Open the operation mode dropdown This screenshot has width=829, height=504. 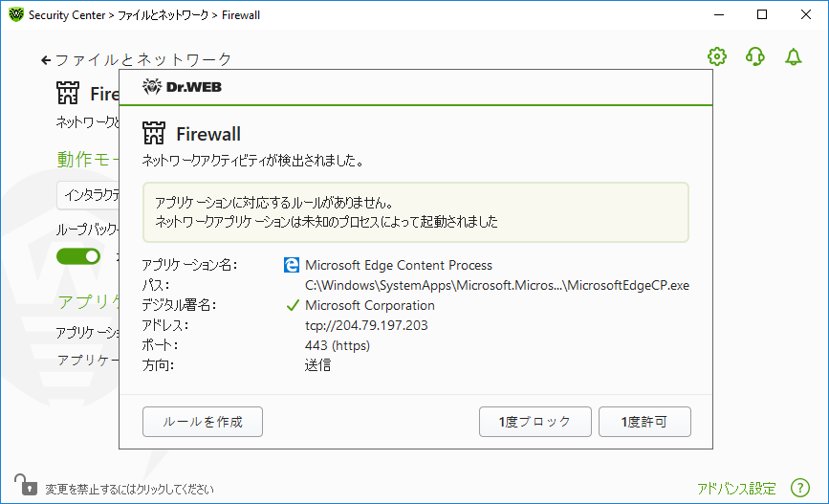tap(88, 194)
